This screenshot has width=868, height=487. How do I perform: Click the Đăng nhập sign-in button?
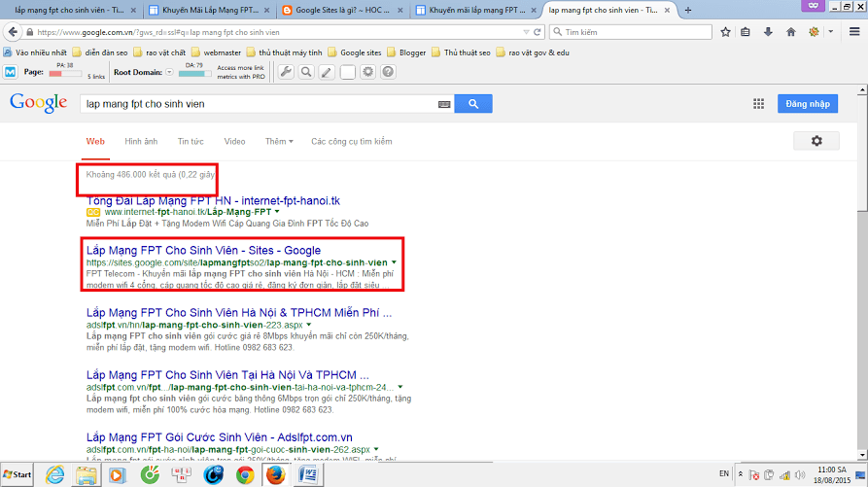[808, 103]
